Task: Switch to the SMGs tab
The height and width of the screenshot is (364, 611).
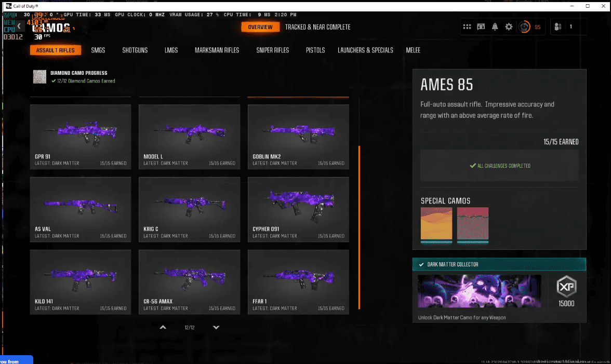Action: [x=98, y=50]
